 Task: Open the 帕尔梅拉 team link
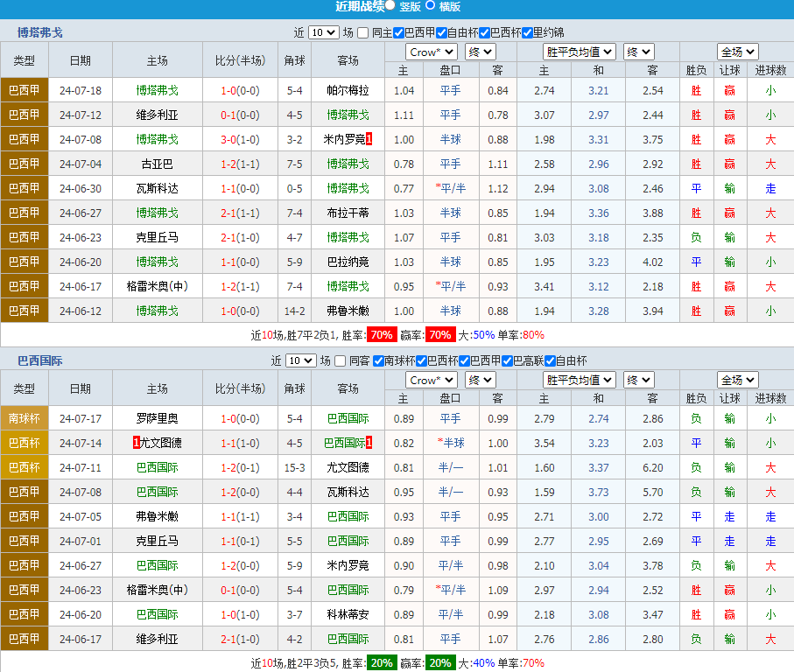[x=348, y=90]
